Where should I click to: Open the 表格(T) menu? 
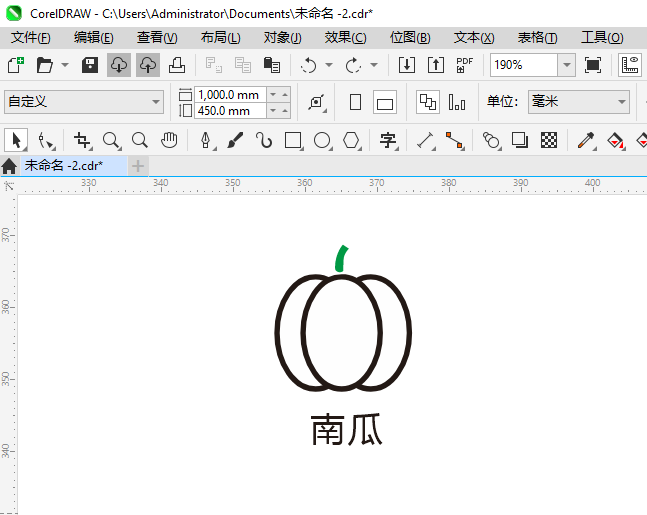pos(538,38)
